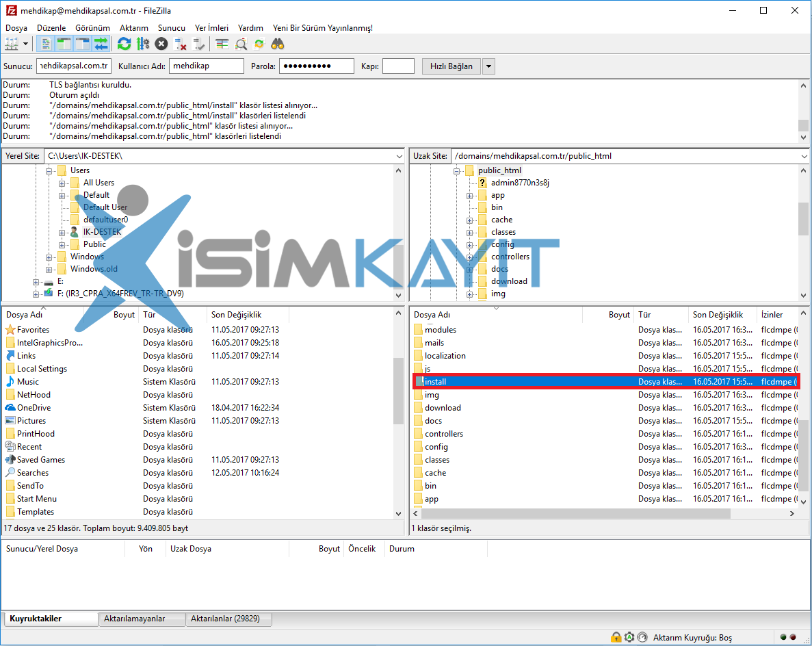812x646 pixels.
Task: Disconnect from the server icon
Action: point(180,44)
